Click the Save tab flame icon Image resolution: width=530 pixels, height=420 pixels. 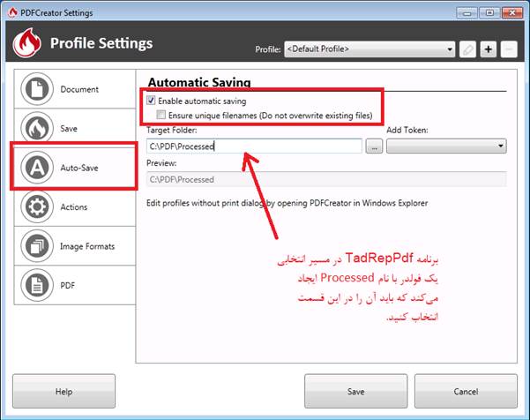pyautogui.click(x=37, y=129)
